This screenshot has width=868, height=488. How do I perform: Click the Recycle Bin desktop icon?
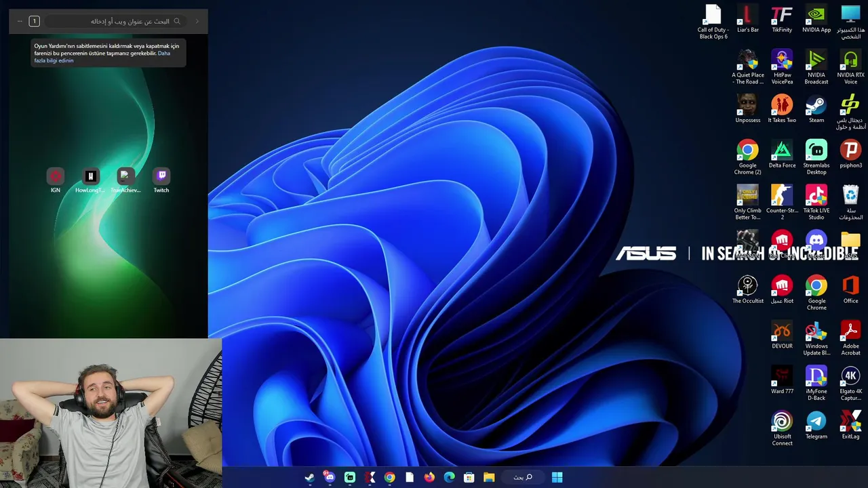click(850, 203)
